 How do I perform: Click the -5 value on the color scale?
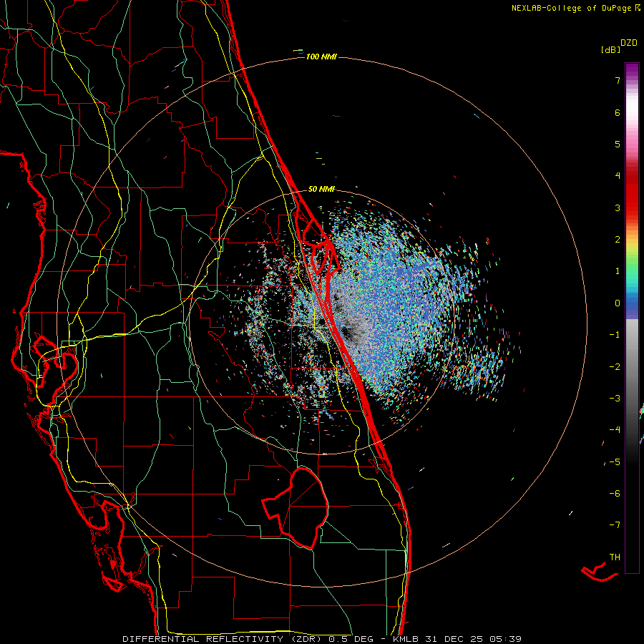[615, 462]
